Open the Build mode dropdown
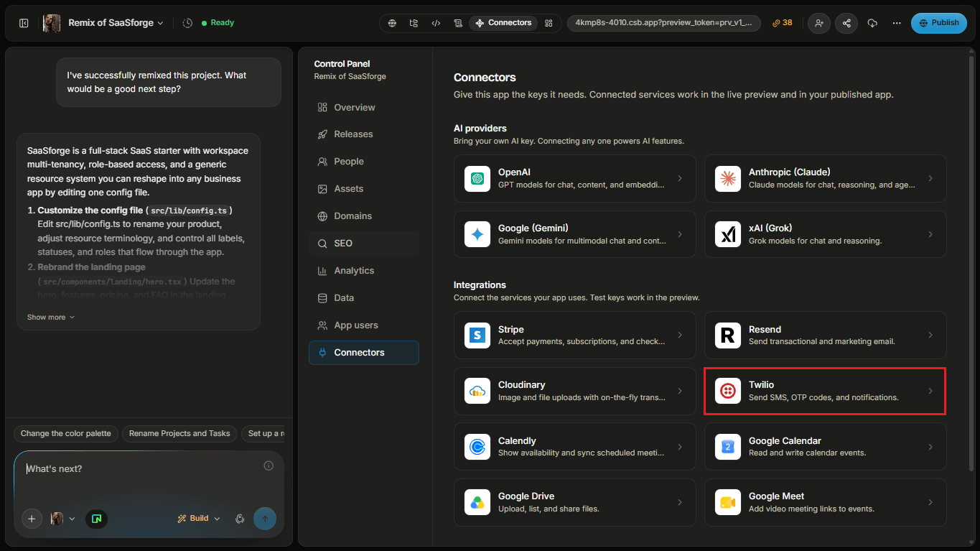 click(x=199, y=519)
